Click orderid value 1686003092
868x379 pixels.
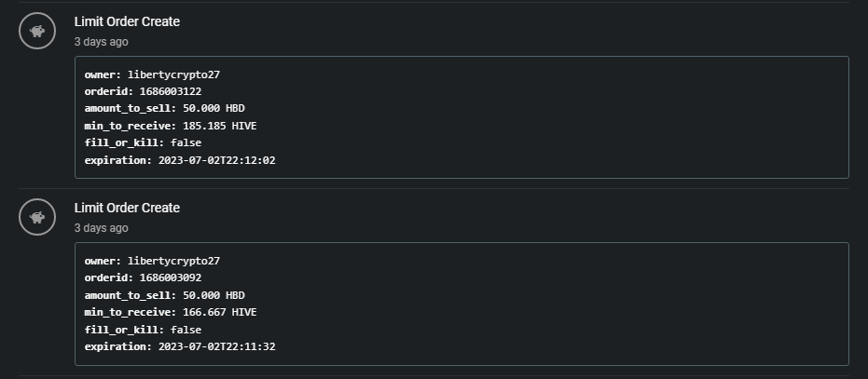pyautogui.click(x=171, y=277)
